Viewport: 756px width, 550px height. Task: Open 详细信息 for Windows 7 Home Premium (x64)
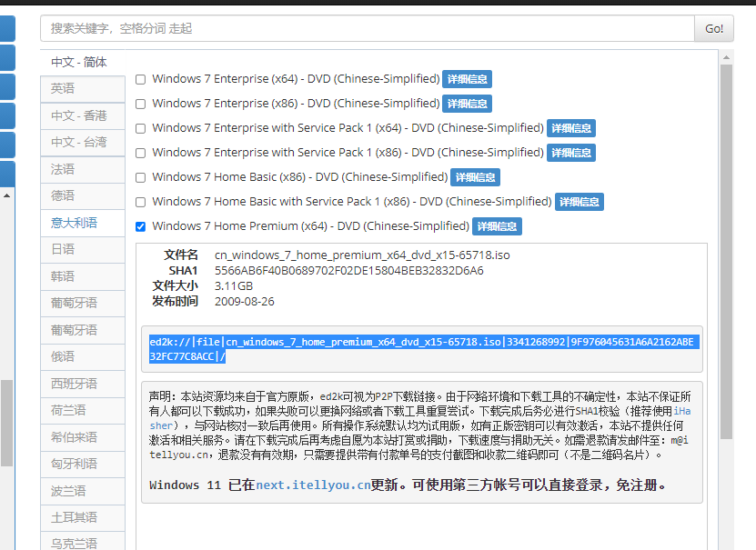tap(497, 226)
